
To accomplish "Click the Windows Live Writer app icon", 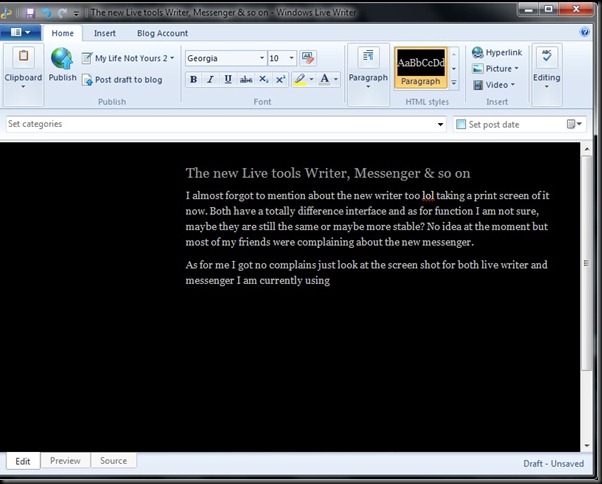I will coord(6,13).
